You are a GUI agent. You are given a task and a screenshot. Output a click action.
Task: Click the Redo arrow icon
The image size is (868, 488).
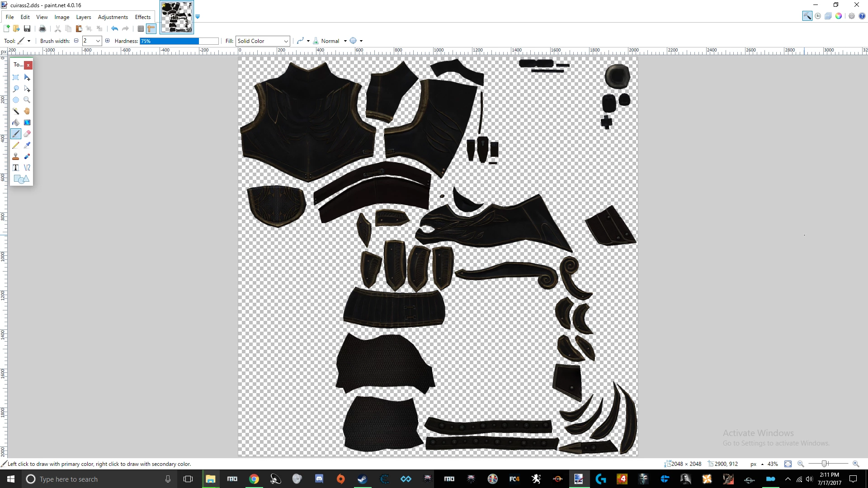point(125,28)
